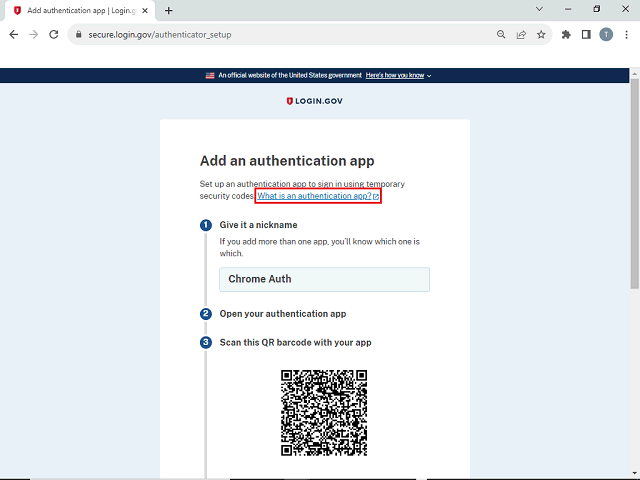Click the QR barcode image

323,413
